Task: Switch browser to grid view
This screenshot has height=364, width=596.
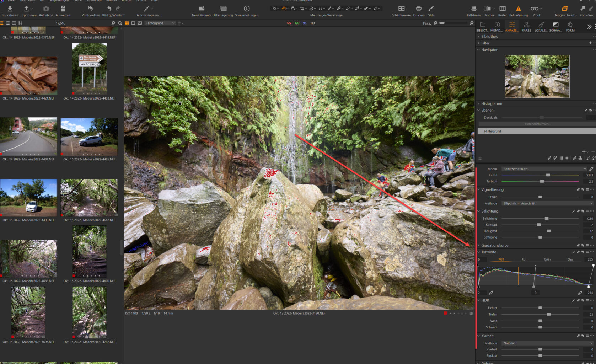Action: 2,23
